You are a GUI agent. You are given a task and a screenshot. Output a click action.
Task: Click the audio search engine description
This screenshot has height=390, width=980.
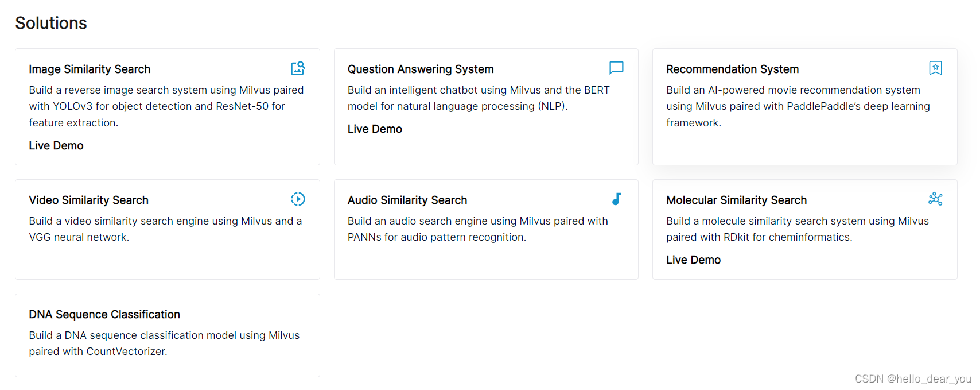[477, 229]
